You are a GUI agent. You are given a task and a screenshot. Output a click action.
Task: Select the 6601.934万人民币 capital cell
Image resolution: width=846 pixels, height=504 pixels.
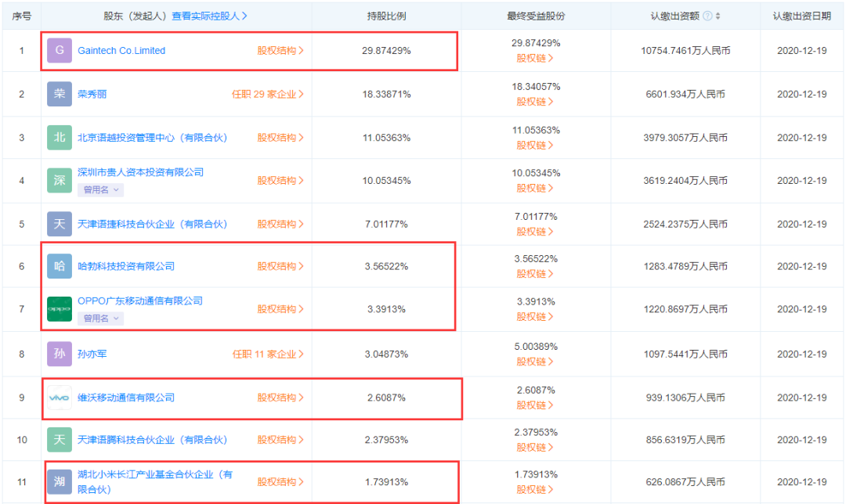(x=685, y=95)
